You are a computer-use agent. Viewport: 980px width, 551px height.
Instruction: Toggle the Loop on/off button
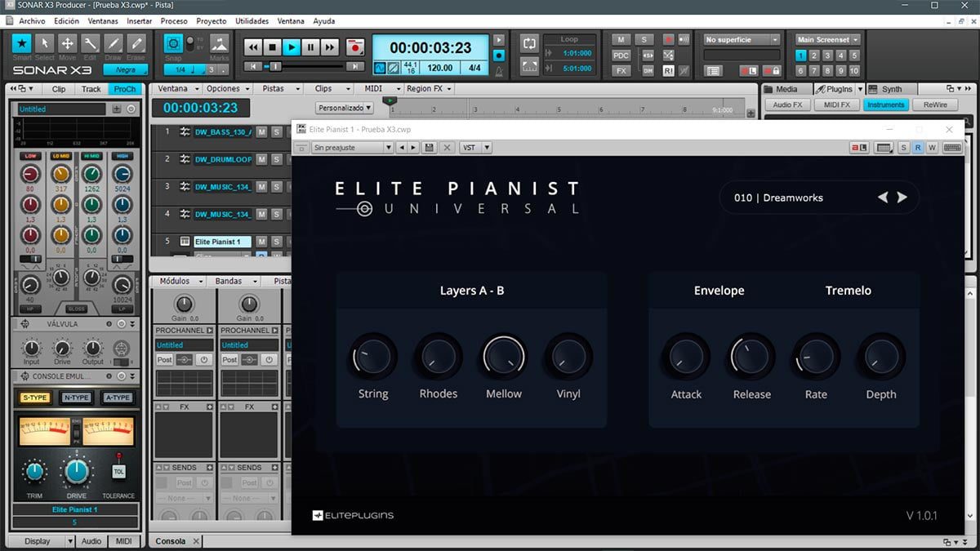pos(529,43)
